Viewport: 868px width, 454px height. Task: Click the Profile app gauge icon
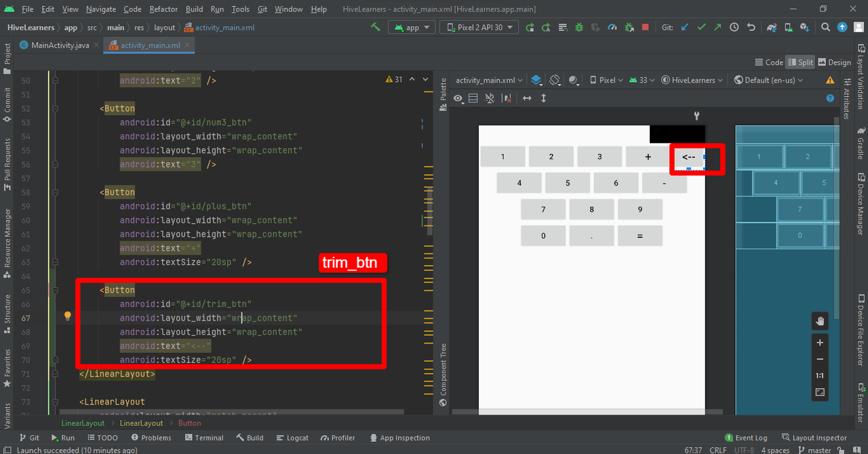click(612, 27)
